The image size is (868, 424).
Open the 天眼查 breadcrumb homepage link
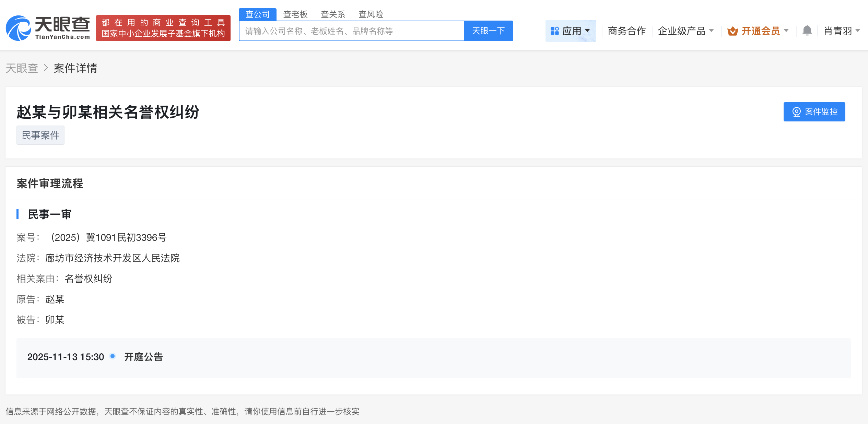coord(22,68)
